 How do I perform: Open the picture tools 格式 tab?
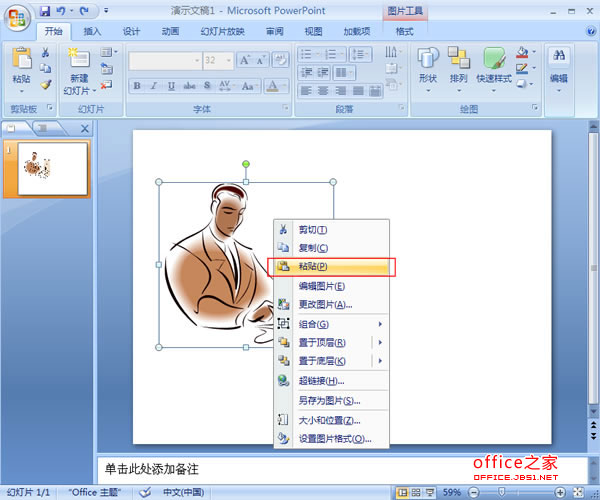coord(404,31)
